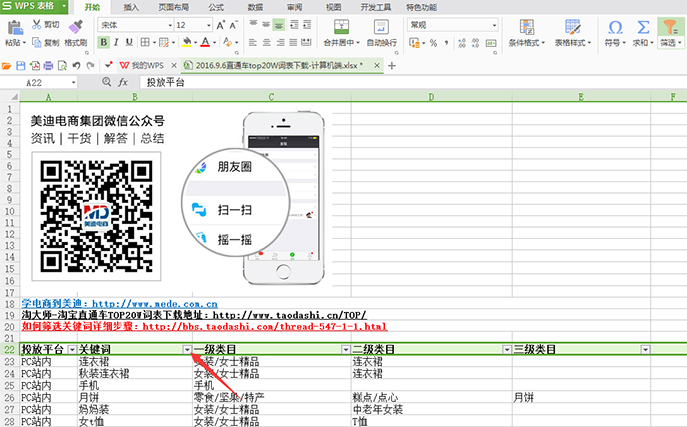Screen dimensions: 687x427
Task: Switch to the 公式 ribbon tab
Action: click(216, 7)
